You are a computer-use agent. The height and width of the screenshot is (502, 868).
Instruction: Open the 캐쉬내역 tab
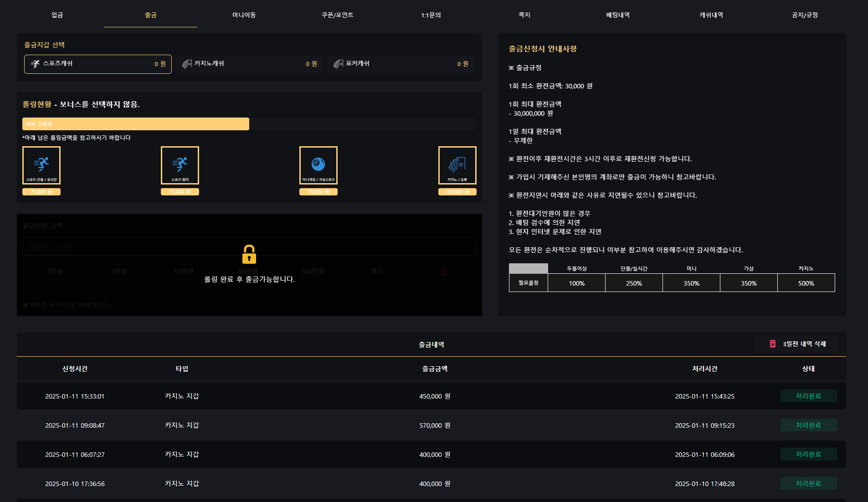coord(711,15)
